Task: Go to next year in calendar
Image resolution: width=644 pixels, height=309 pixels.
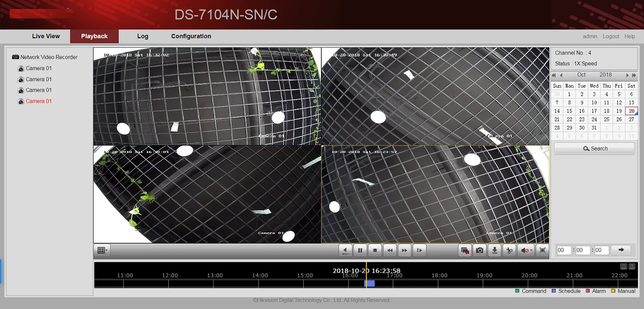Action: 634,75
